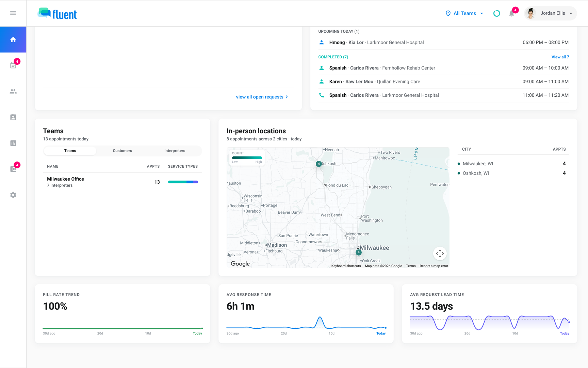Viewport: 588px width, 368px height.
Task: Open Spanish Carlos Rivera Fernhollow Rehab Center appointment
Action: pyautogui.click(x=443, y=68)
